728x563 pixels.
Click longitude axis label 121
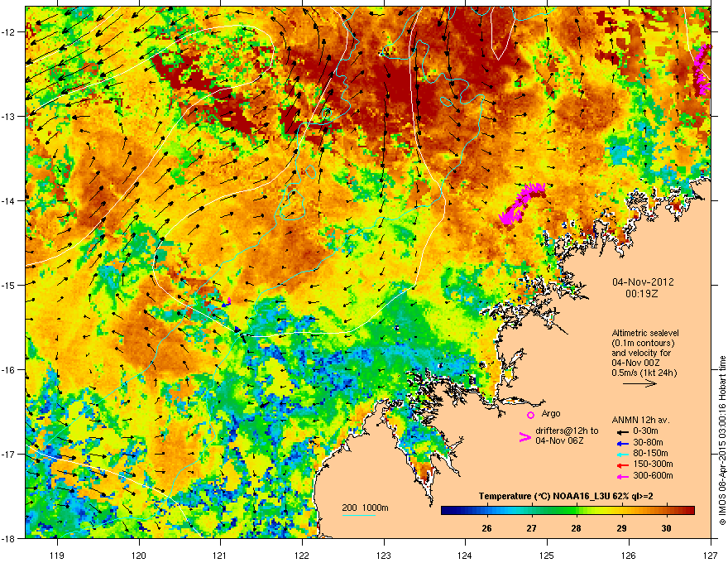click(x=220, y=556)
